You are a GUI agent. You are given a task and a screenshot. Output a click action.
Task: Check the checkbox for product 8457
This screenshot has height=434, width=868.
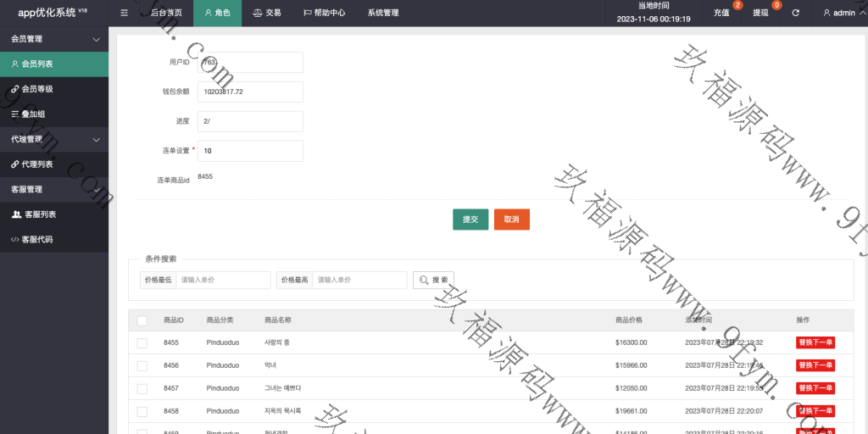(142, 388)
